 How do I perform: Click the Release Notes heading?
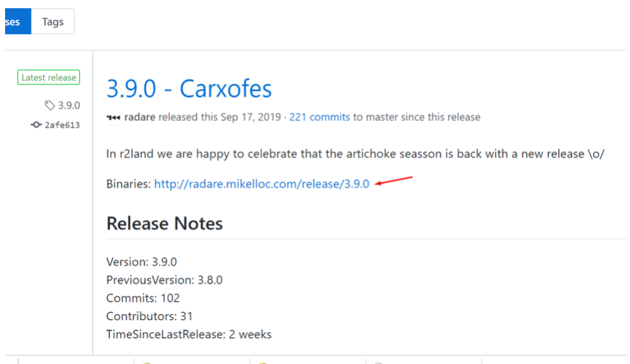pyautogui.click(x=164, y=223)
